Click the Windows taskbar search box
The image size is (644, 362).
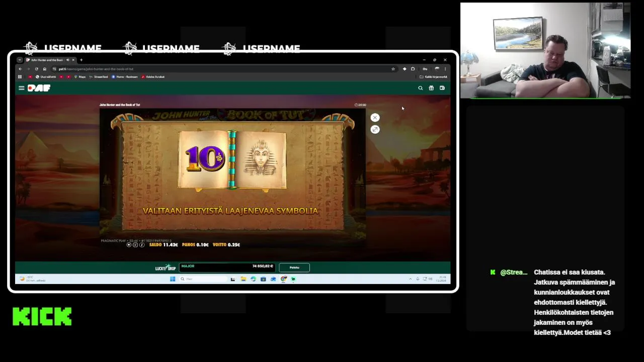pos(203,279)
